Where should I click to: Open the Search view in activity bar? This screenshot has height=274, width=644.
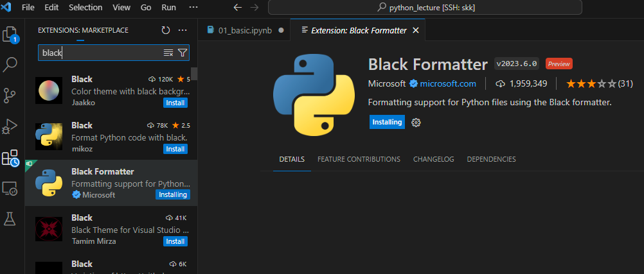click(10, 64)
